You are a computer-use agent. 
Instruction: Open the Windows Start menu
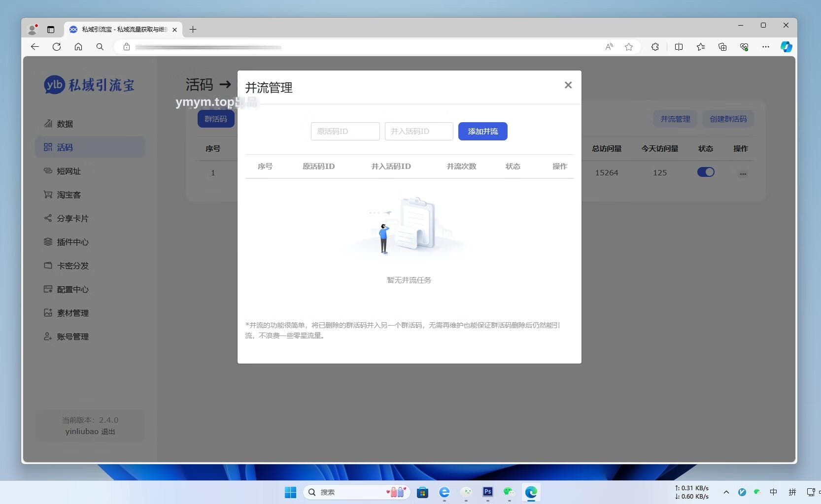[291, 492]
